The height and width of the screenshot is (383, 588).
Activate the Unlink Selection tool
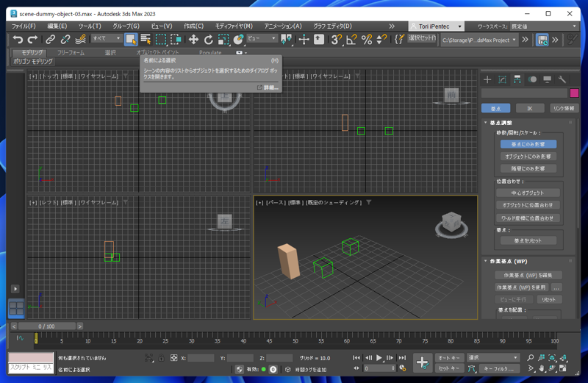point(65,40)
